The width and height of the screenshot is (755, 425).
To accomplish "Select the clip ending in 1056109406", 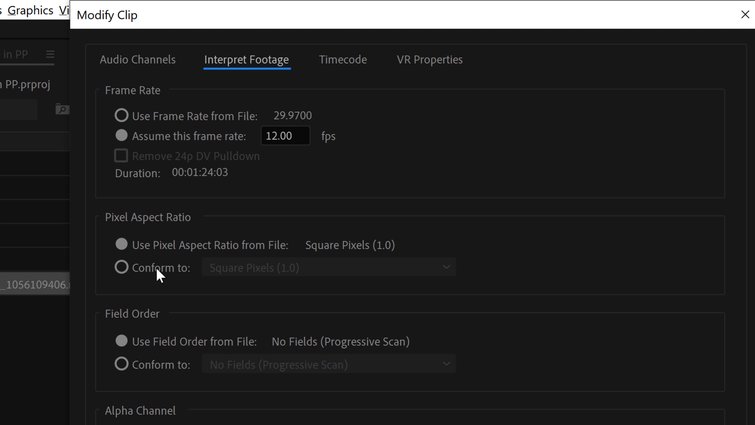I will [35, 285].
